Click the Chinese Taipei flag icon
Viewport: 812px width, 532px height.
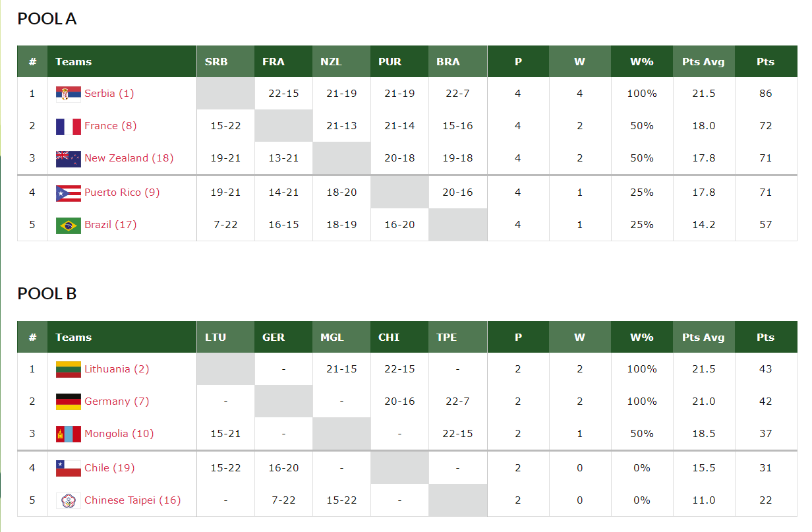click(x=69, y=500)
